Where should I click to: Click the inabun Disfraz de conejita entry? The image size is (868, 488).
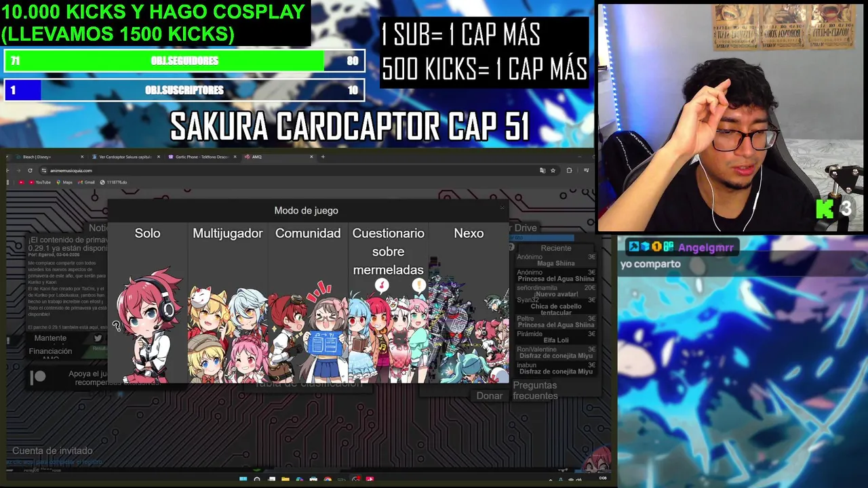click(555, 368)
